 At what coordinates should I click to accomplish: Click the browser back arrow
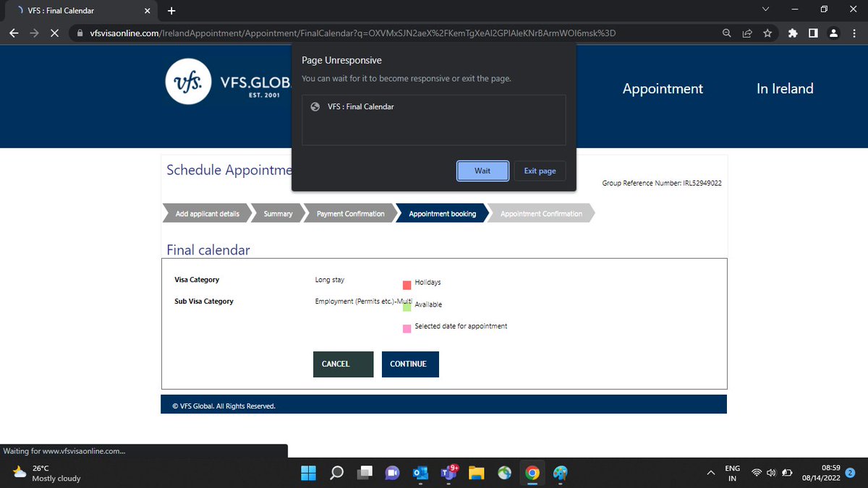coord(14,33)
